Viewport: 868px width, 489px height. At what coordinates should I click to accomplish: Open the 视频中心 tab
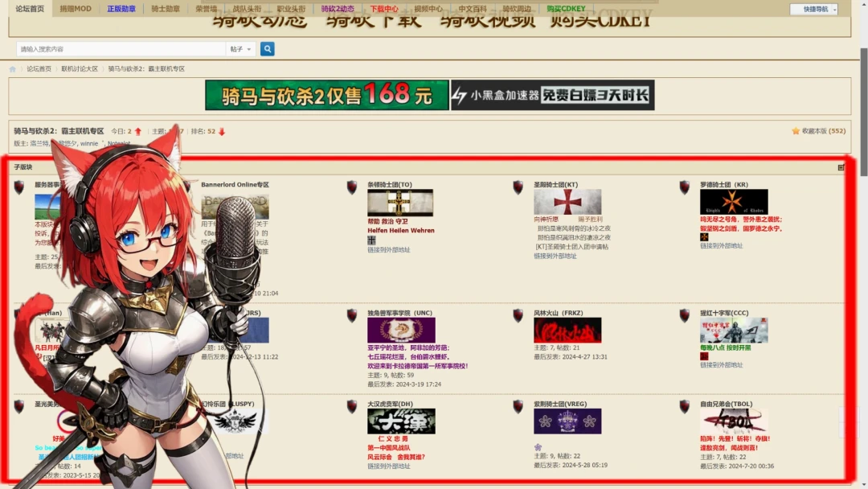[x=428, y=8]
